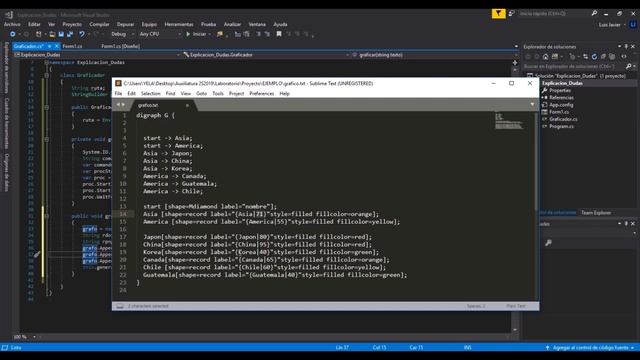
Task: Open the Goto menu in Sublime Text
Action: tap(201, 93)
